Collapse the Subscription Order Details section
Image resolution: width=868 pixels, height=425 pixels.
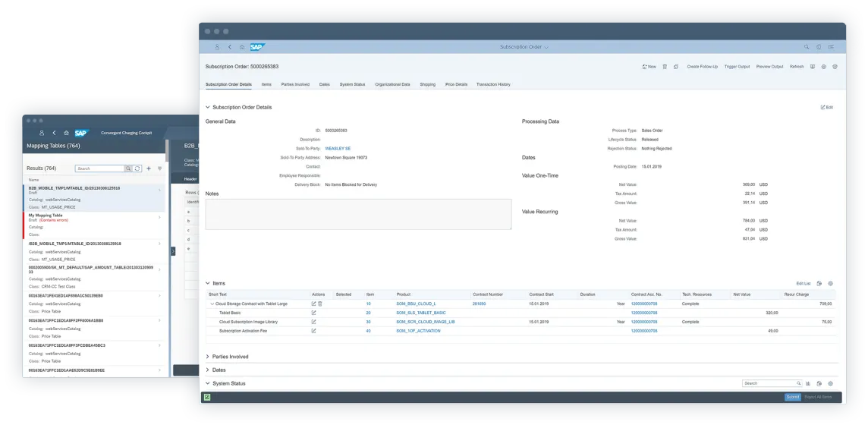[x=209, y=107]
